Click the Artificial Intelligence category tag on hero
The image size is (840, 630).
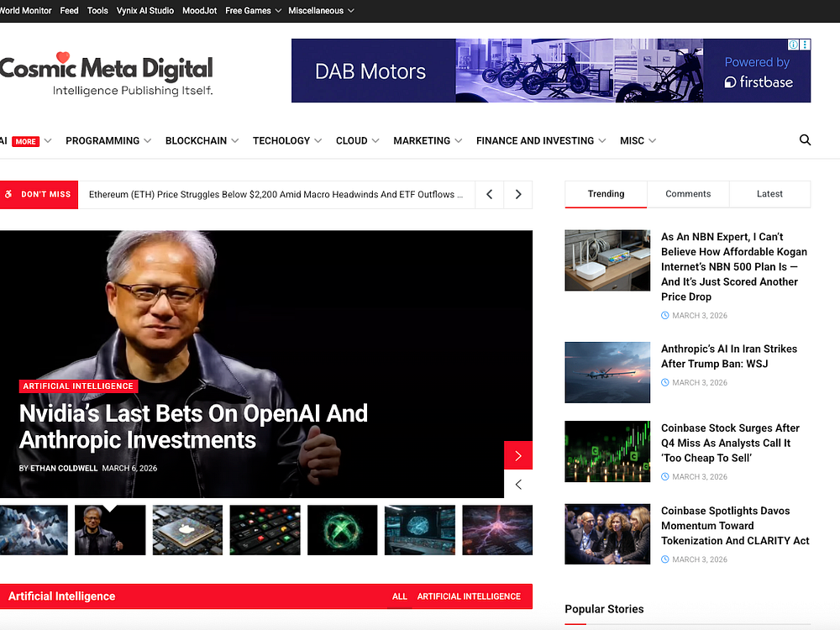78,386
